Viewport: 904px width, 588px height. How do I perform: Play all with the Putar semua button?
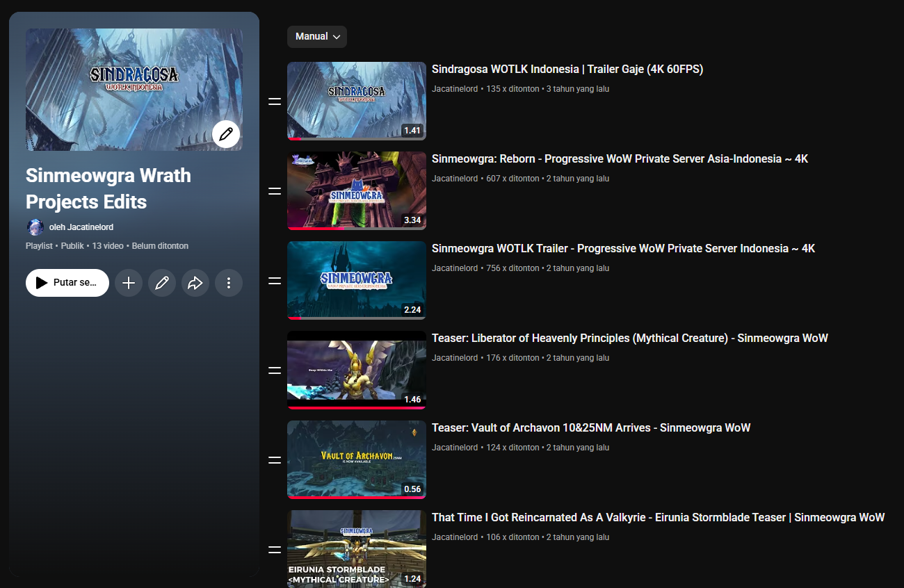pyautogui.click(x=67, y=283)
